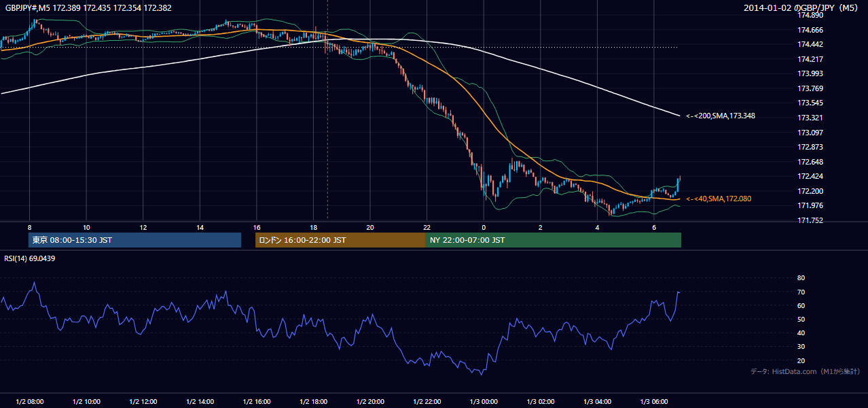Click the RSI(14) 69.0439 indicator label
868x408 pixels.
(30, 258)
